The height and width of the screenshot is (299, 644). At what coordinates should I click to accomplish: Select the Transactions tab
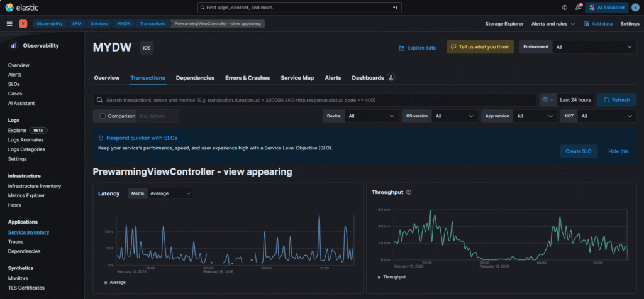[148, 77]
